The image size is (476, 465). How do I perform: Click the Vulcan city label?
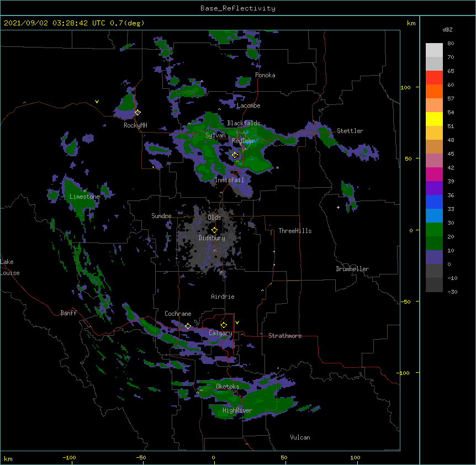(x=300, y=437)
